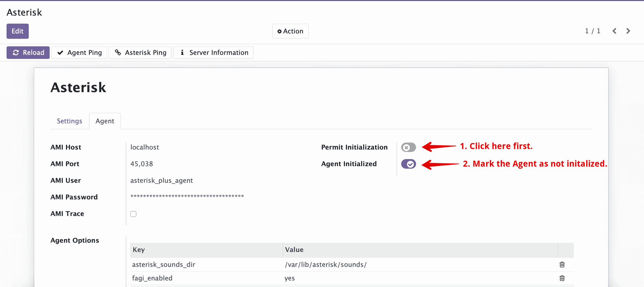Click the Asterisk breadcrumb title
The width and height of the screenshot is (644, 287).
coord(24,12)
